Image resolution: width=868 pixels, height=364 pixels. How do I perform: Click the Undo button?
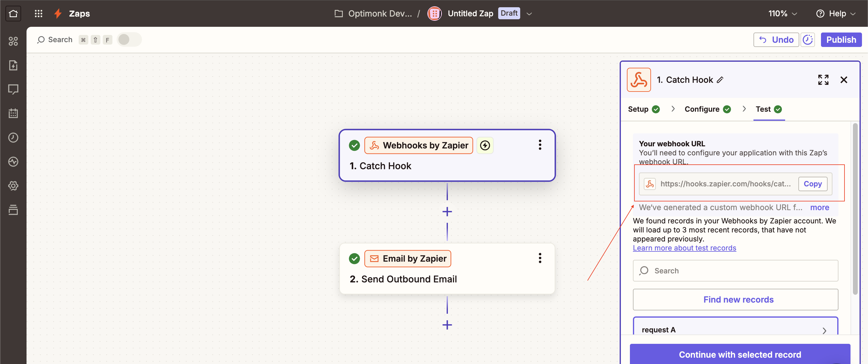point(776,40)
